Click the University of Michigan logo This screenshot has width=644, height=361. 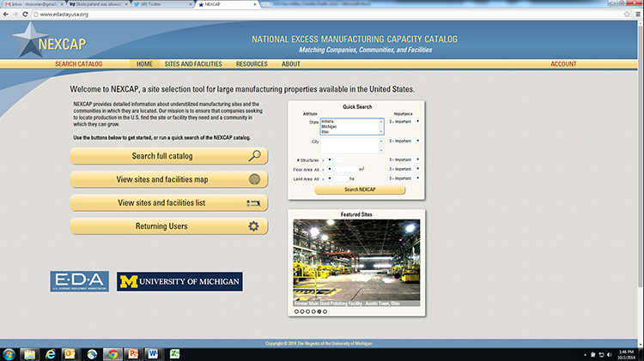[x=180, y=281]
